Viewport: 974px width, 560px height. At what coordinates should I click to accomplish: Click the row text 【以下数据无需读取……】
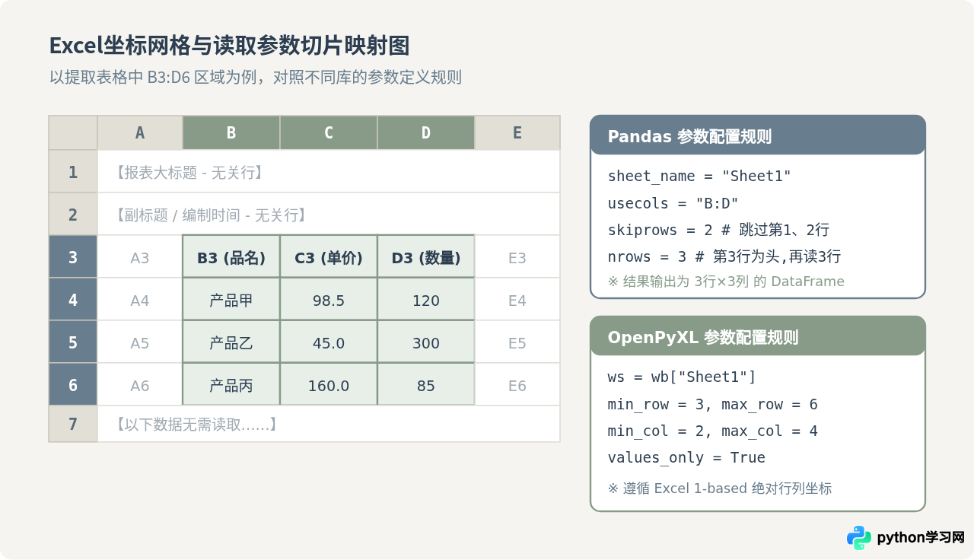click(196, 425)
